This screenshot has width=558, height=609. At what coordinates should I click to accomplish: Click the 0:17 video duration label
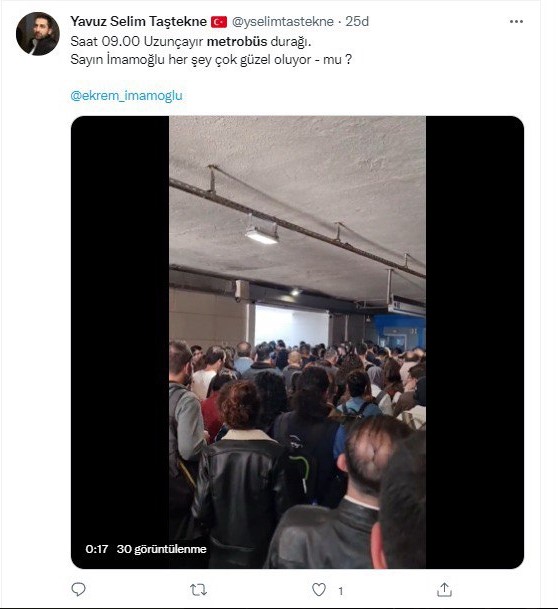coord(97,549)
